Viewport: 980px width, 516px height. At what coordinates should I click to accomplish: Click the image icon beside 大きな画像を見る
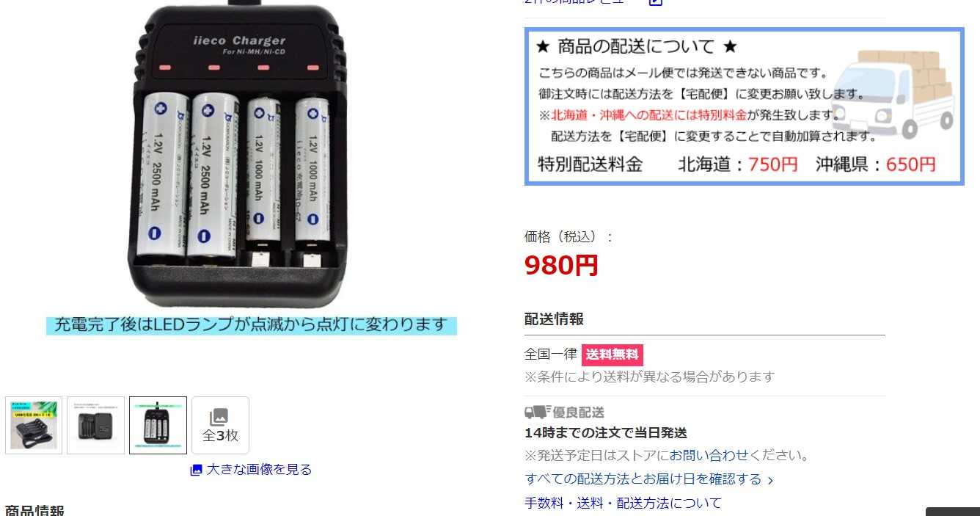click(x=196, y=470)
